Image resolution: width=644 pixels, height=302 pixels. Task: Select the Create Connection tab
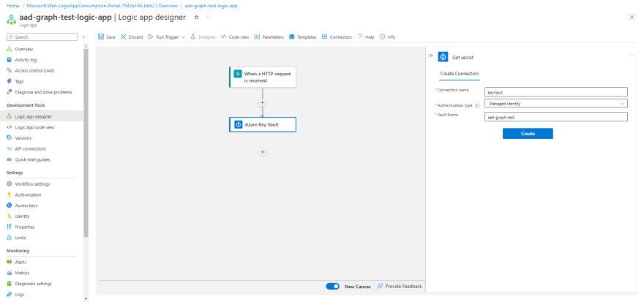pos(459,74)
